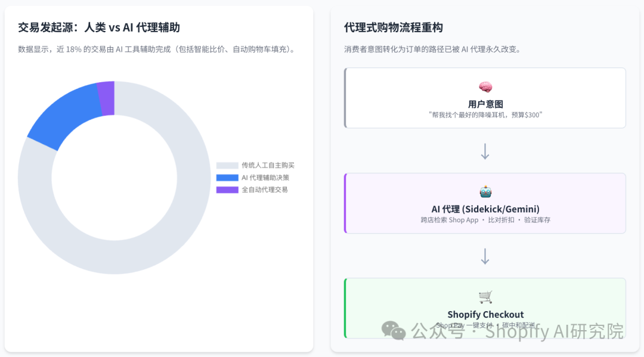Toggle 全自动代理交易 legend entry
Image resolution: width=644 pixels, height=357 pixels.
[x=252, y=190]
